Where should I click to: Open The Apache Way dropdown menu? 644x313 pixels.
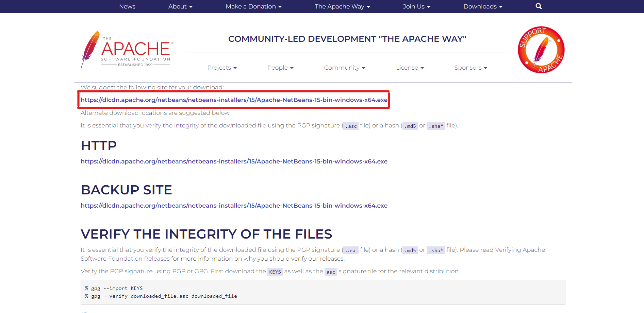click(342, 6)
